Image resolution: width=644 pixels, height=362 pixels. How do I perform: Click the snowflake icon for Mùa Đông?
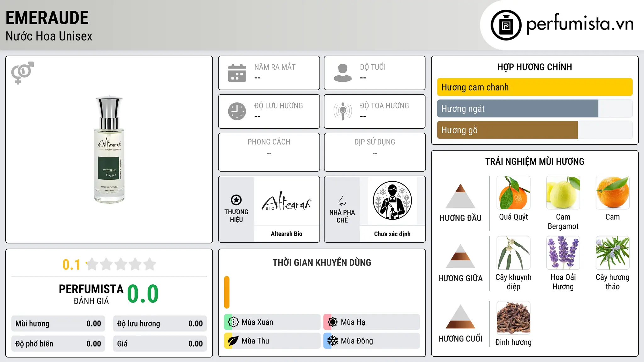[333, 341]
